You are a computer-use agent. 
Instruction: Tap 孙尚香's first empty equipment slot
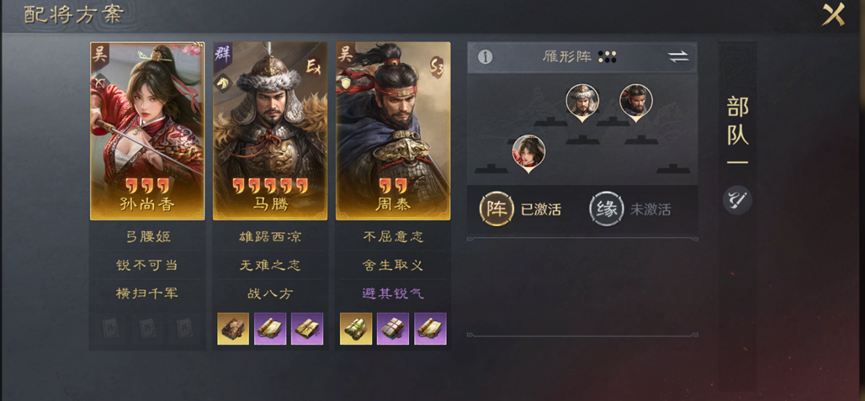110,328
